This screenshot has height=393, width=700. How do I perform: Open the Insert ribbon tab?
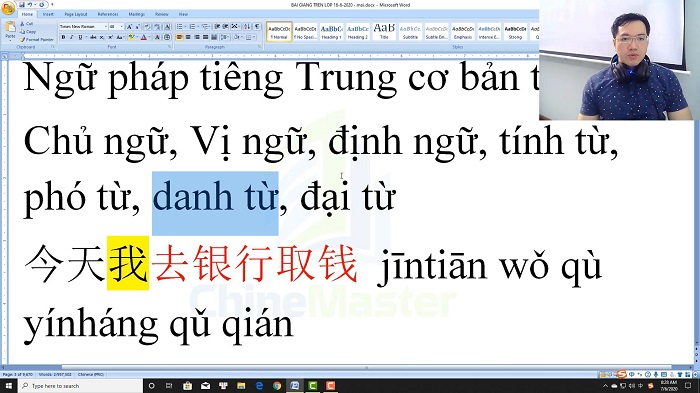(x=48, y=14)
